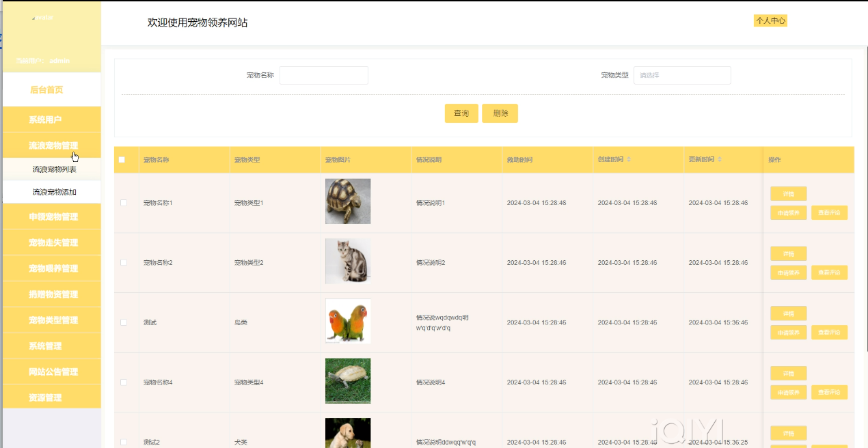Click 申请领养 for 宠物名称2 row
The image size is (868, 448).
[789, 272]
